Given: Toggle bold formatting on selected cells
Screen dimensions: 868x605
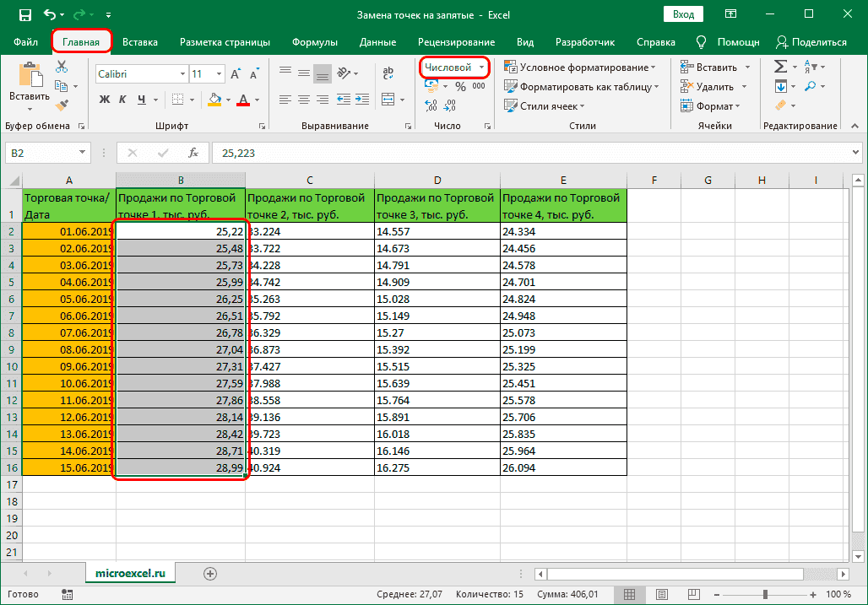Looking at the screenshot, I should click(105, 100).
